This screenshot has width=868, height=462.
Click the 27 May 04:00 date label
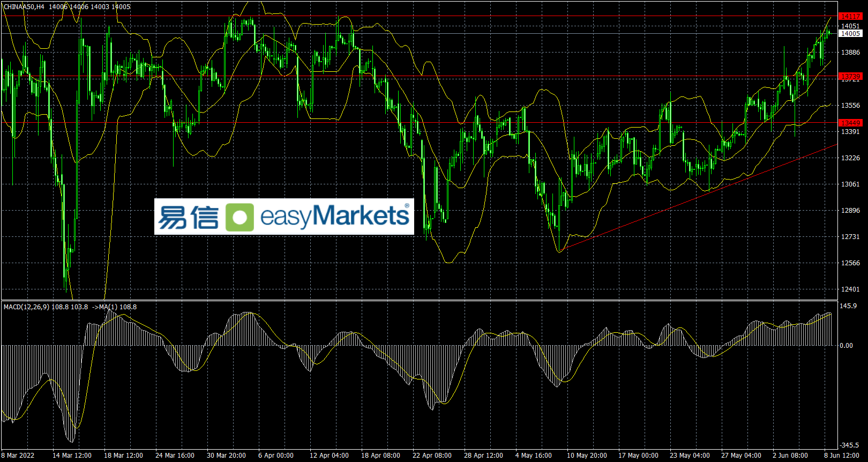coord(741,456)
